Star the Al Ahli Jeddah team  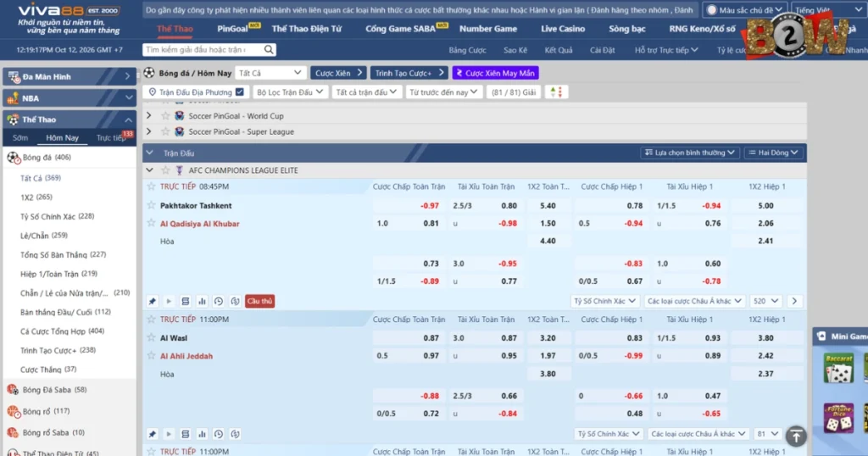coord(151,356)
